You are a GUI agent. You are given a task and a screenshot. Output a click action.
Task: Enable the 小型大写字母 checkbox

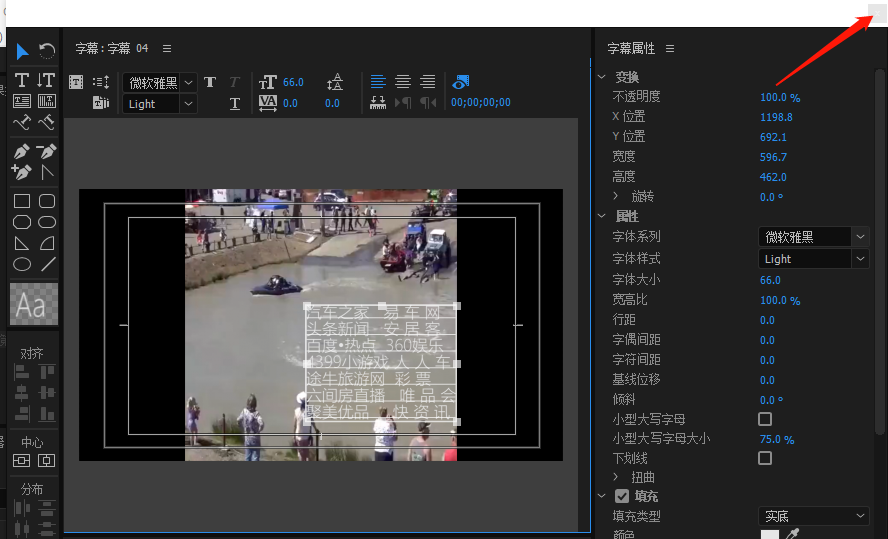pos(765,419)
